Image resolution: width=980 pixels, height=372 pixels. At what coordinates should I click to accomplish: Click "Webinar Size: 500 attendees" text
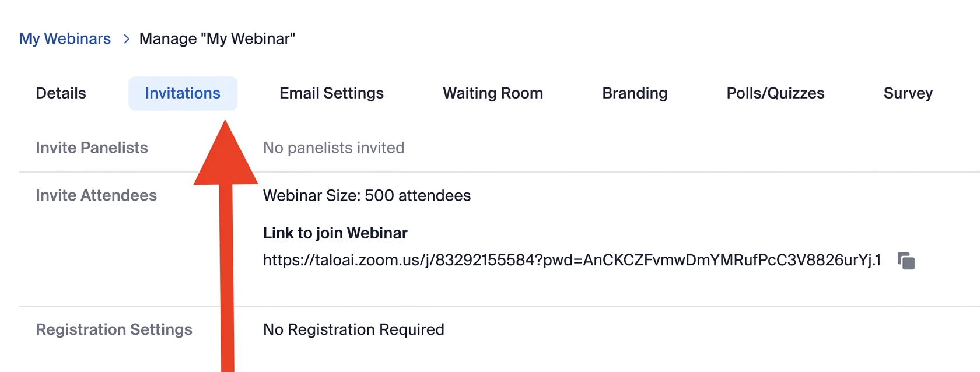point(366,195)
